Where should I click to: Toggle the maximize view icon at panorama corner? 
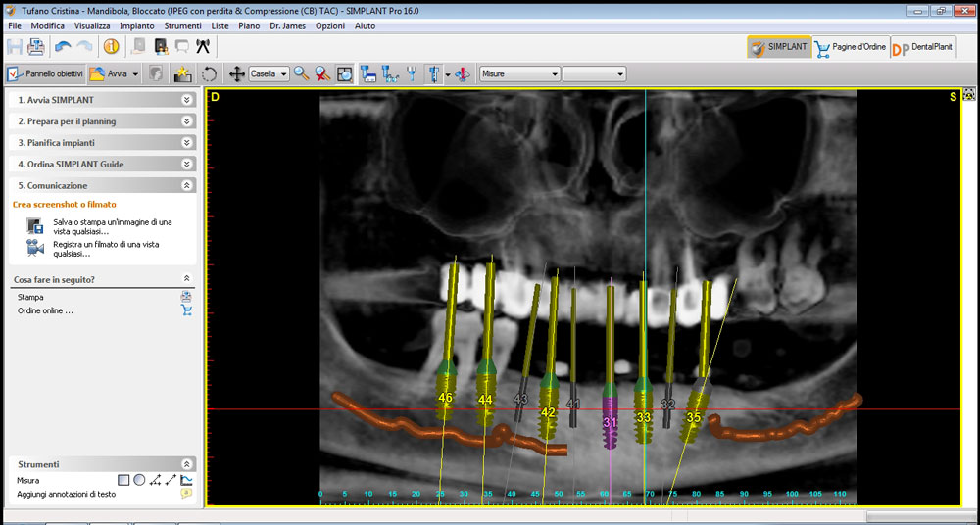pyautogui.click(x=969, y=95)
